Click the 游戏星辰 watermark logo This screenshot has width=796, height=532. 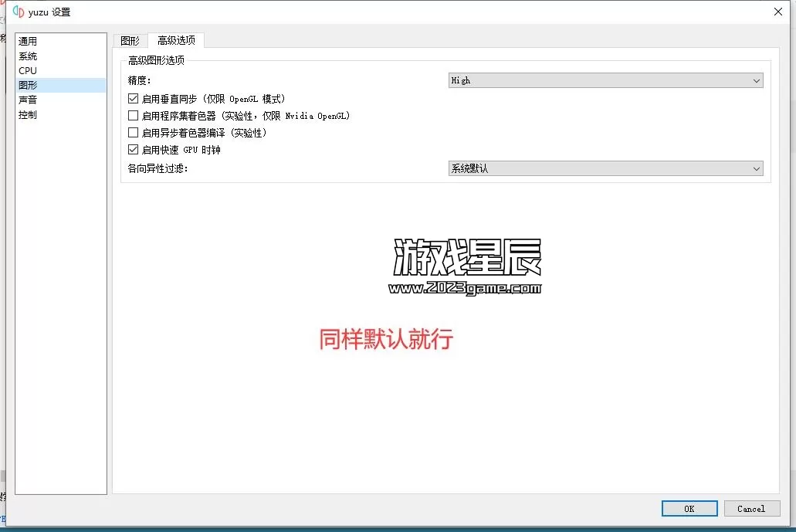click(x=467, y=257)
